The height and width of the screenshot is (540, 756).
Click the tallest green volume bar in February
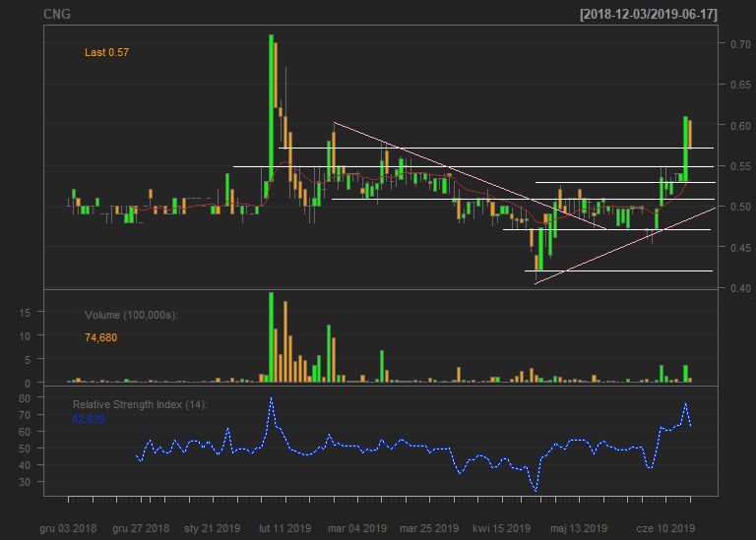pyautogui.click(x=271, y=337)
